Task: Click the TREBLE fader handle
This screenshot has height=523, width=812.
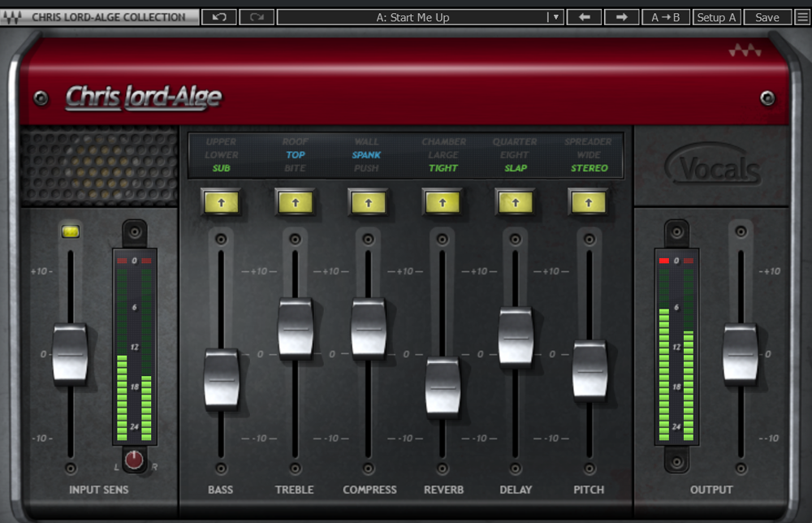Action: point(296,329)
